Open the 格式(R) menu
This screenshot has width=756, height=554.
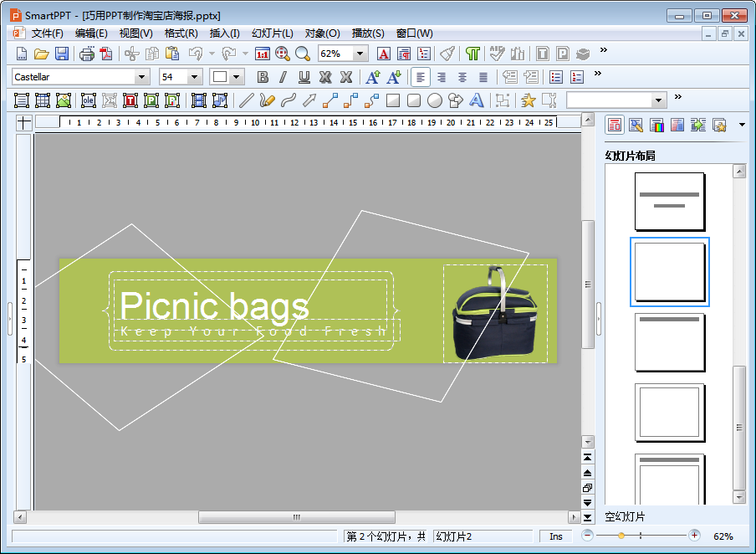tap(181, 33)
